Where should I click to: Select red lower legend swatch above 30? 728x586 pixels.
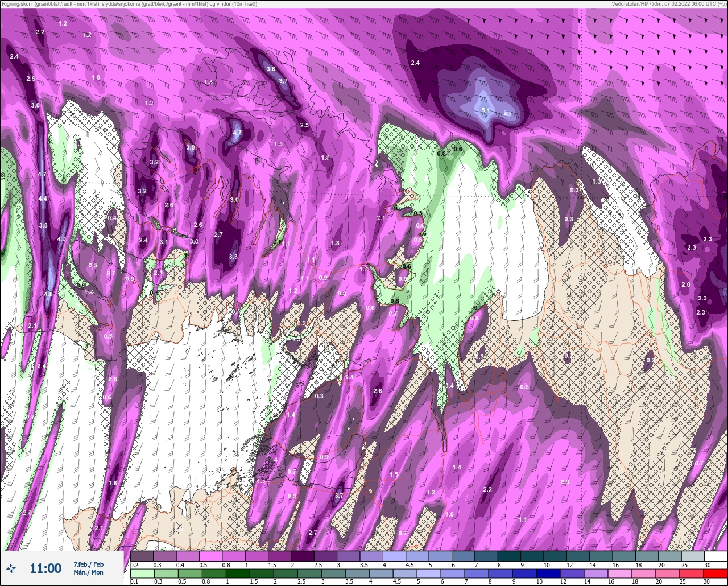[x=715, y=573]
